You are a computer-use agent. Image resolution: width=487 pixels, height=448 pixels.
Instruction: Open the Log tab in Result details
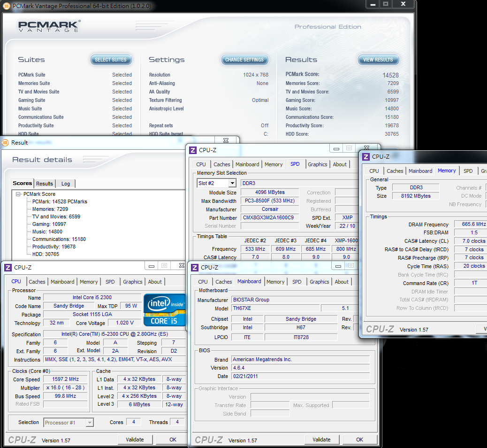tap(66, 184)
